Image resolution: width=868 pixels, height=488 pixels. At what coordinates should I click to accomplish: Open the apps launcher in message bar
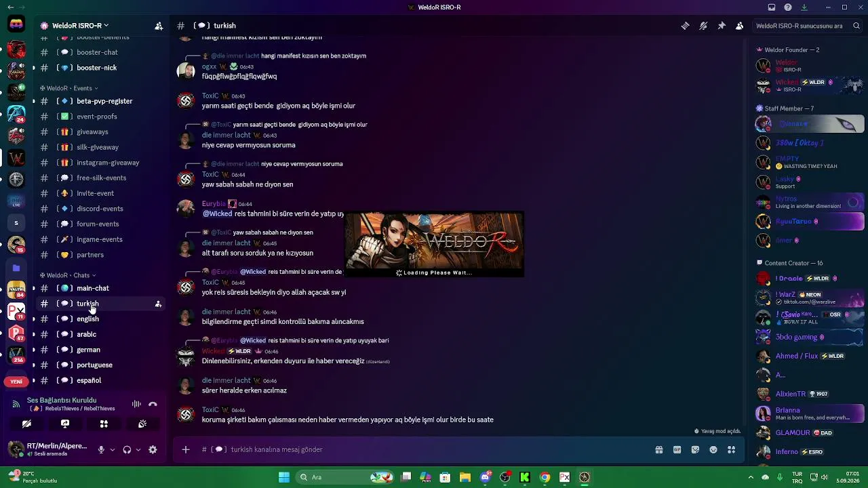point(731,449)
